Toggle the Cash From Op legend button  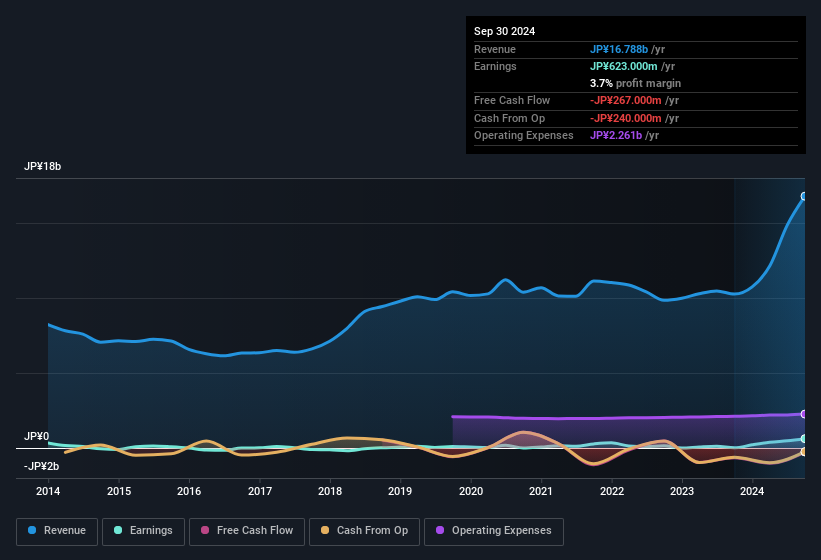pyautogui.click(x=364, y=531)
